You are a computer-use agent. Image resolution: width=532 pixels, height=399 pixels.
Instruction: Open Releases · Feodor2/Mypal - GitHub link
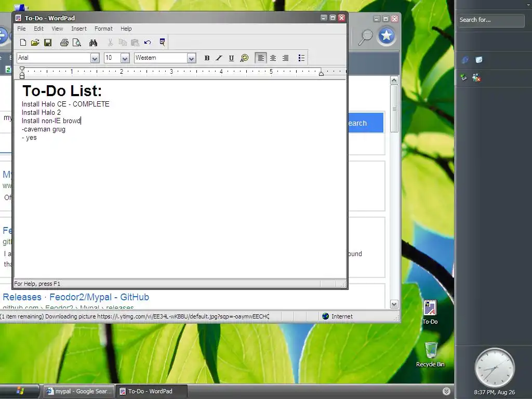76,297
